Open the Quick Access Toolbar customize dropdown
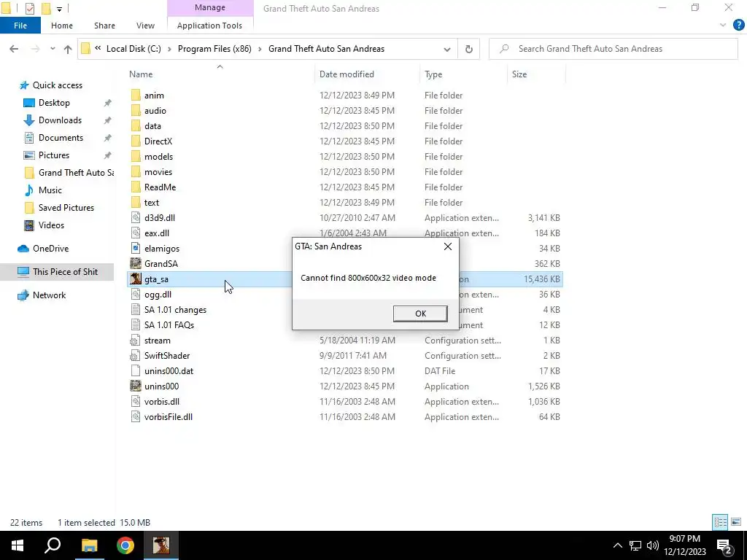 [60, 9]
